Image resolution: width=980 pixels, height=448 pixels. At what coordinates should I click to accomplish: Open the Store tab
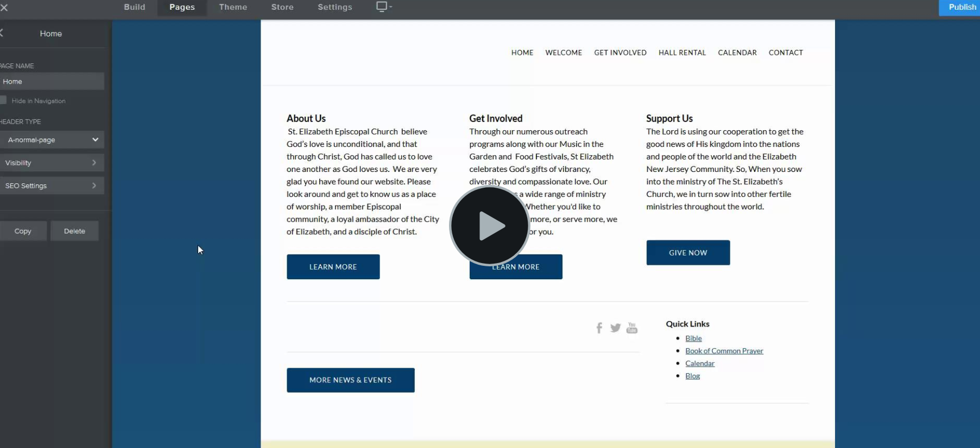pos(282,7)
